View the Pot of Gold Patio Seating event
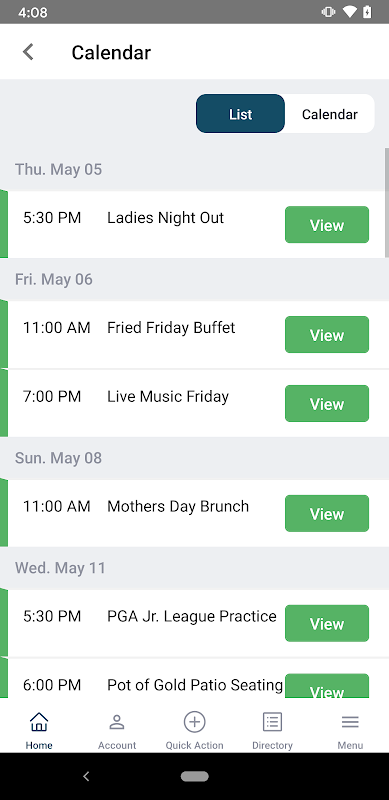 point(327,686)
